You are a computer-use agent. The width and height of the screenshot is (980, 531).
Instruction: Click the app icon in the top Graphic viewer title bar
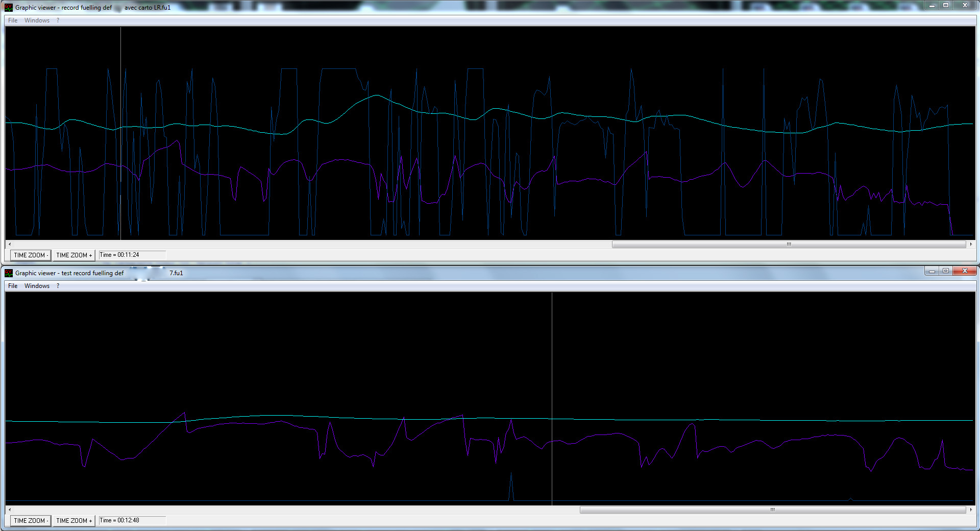9,8
